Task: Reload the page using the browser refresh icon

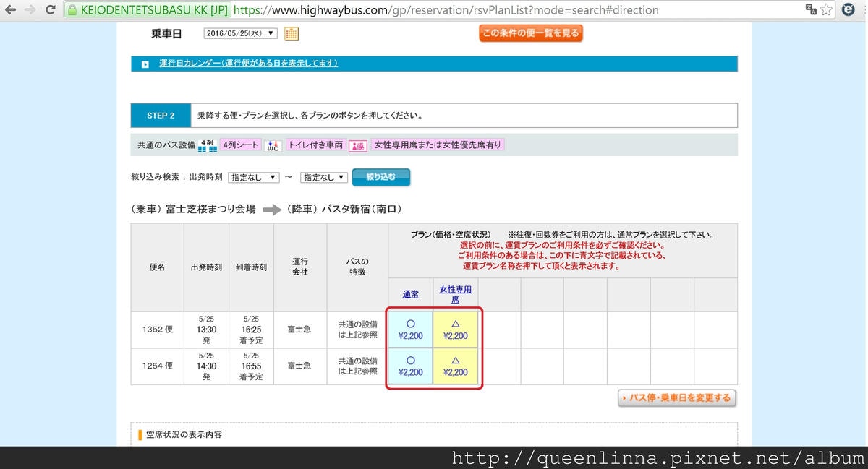Action: pos(49,10)
